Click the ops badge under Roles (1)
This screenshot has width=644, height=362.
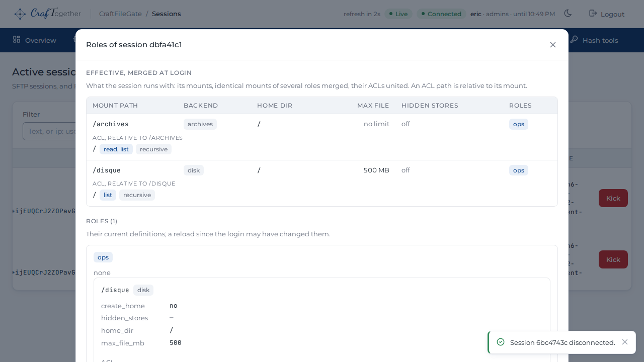pos(103,257)
